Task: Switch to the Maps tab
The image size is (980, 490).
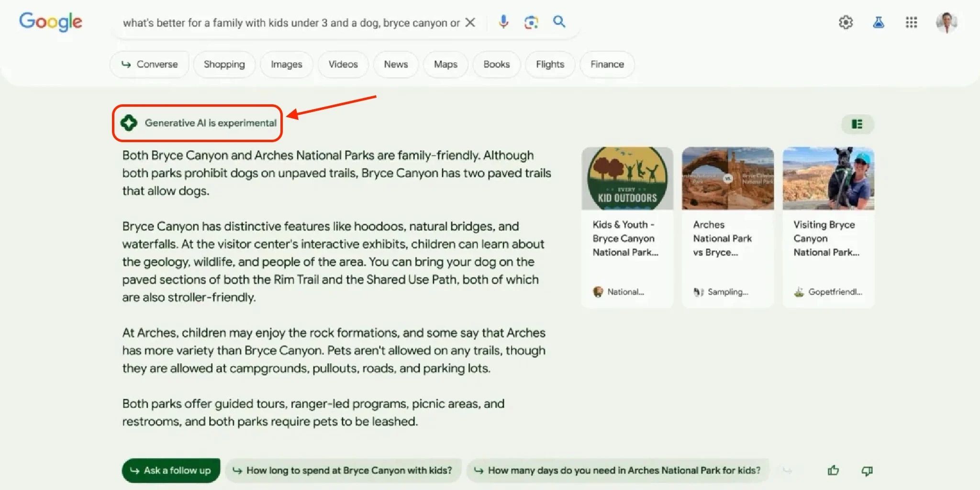Action: tap(445, 64)
